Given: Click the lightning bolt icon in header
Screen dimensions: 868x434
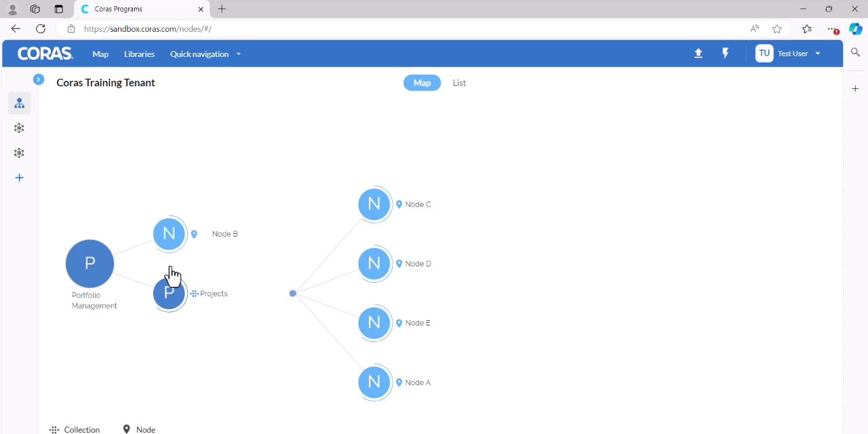Looking at the screenshot, I should [725, 54].
